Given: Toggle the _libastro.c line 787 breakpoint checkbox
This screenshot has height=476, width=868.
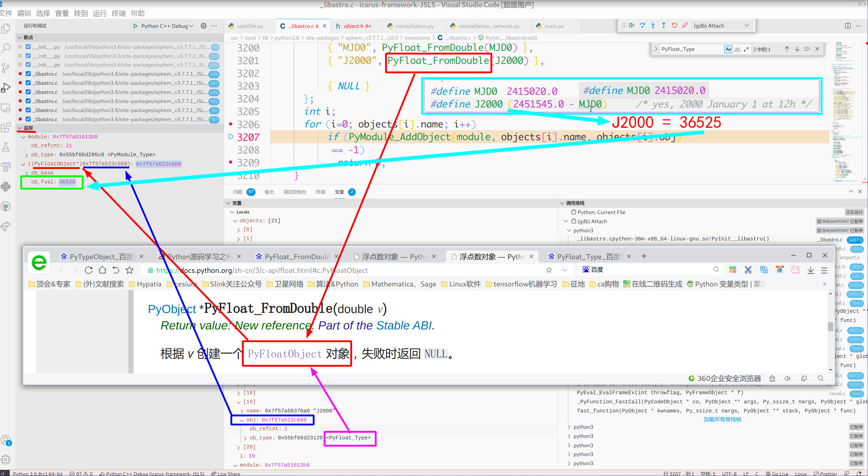Looking at the screenshot, I should (x=28, y=119).
